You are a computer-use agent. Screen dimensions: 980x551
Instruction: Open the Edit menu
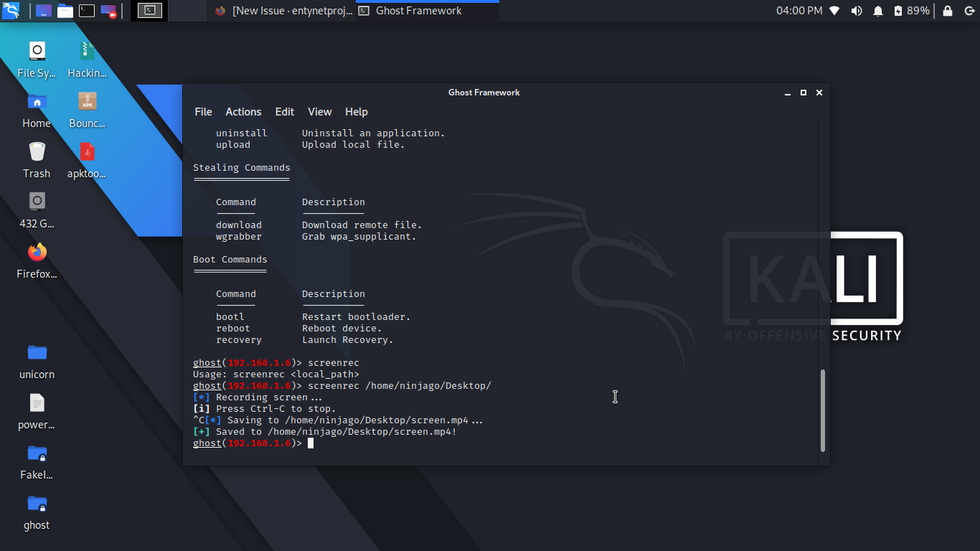point(284,112)
